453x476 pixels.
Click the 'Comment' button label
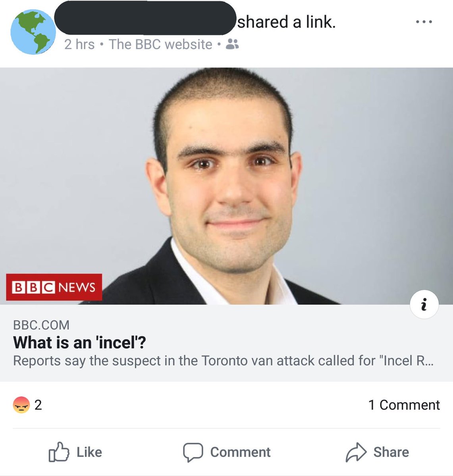click(240, 452)
